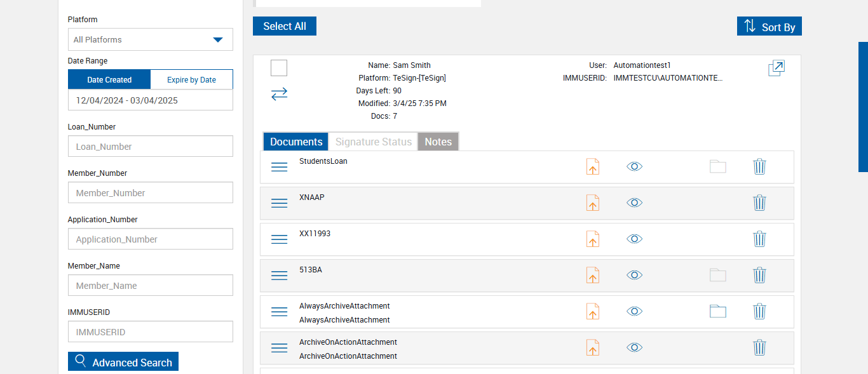Open the folder icon for StudentsLoan
Viewport: 868px width, 374px height.
(718, 166)
